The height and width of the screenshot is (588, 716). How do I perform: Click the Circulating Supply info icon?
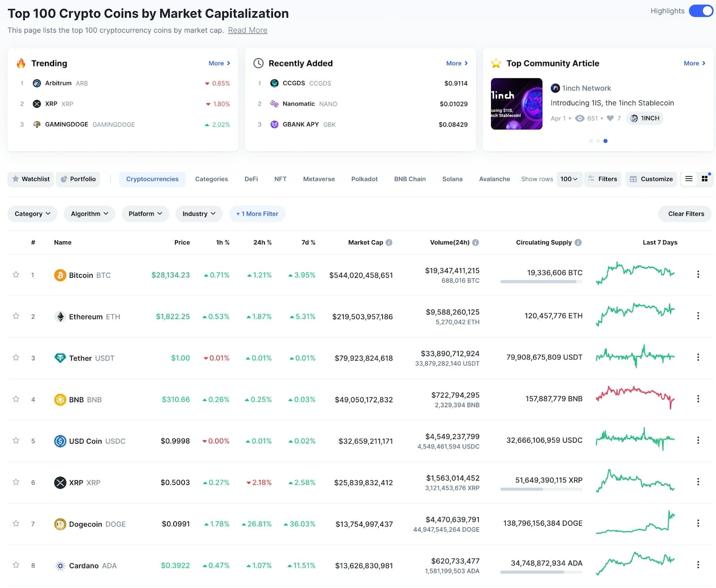pos(578,243)
